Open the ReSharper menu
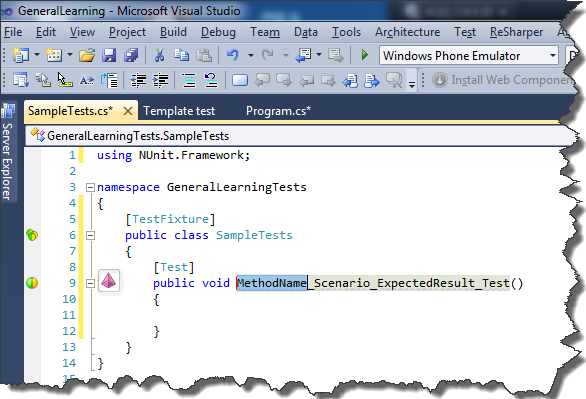The image size is (586, 399). click(x=516, y=33)
